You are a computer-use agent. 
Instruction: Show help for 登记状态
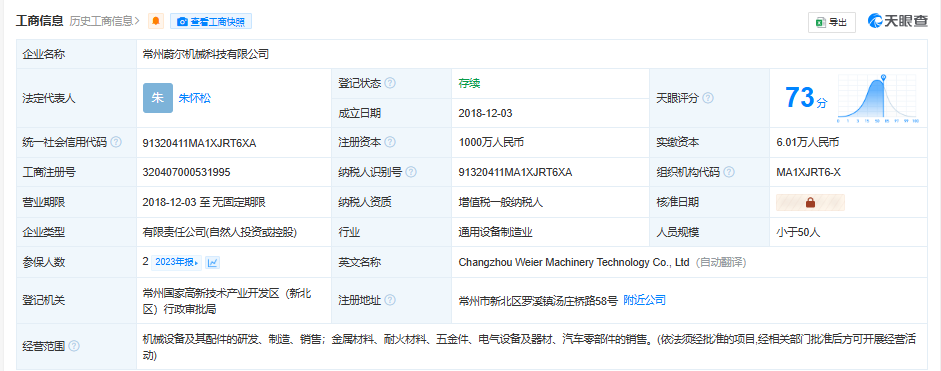(x=390, y=83)
